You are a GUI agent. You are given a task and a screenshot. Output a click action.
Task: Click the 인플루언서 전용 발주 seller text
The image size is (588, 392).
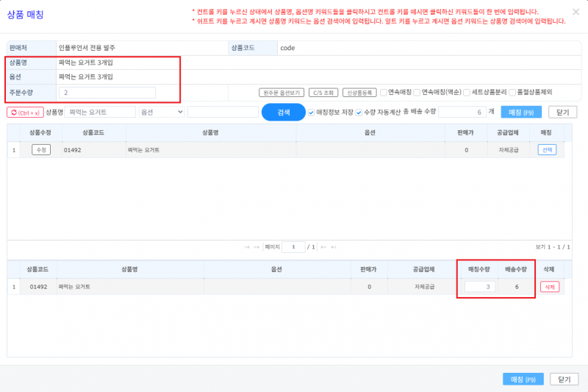[x=87, y=48]
